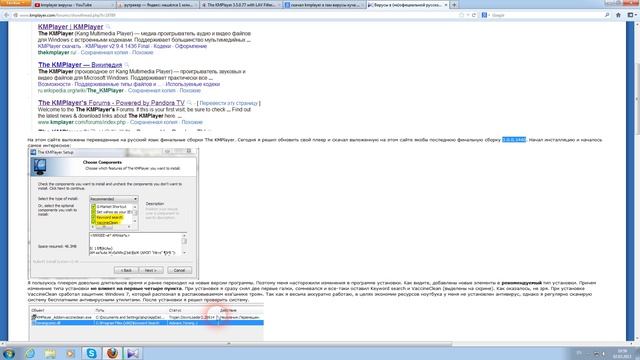This screenshot has height=360, width=640.
Task: Click the 'Перевести эту страницу' link
Action: pyautogui.click(x=229, y=103)
